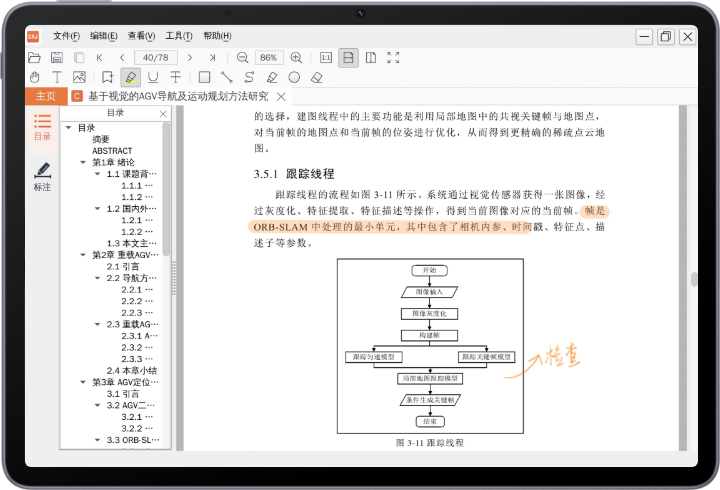Click the zoom out magnifier icon

pos(242,58)
